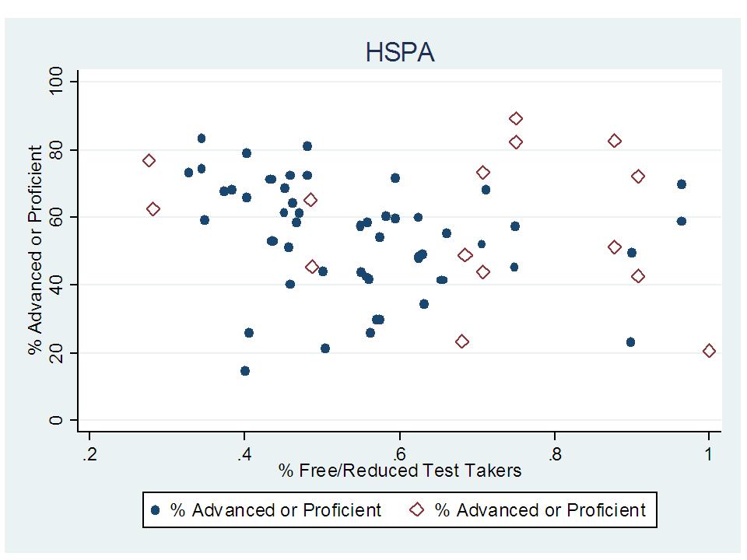Click the .6 tick label on x-axis

pyautogui.click(x=399, y=453)
